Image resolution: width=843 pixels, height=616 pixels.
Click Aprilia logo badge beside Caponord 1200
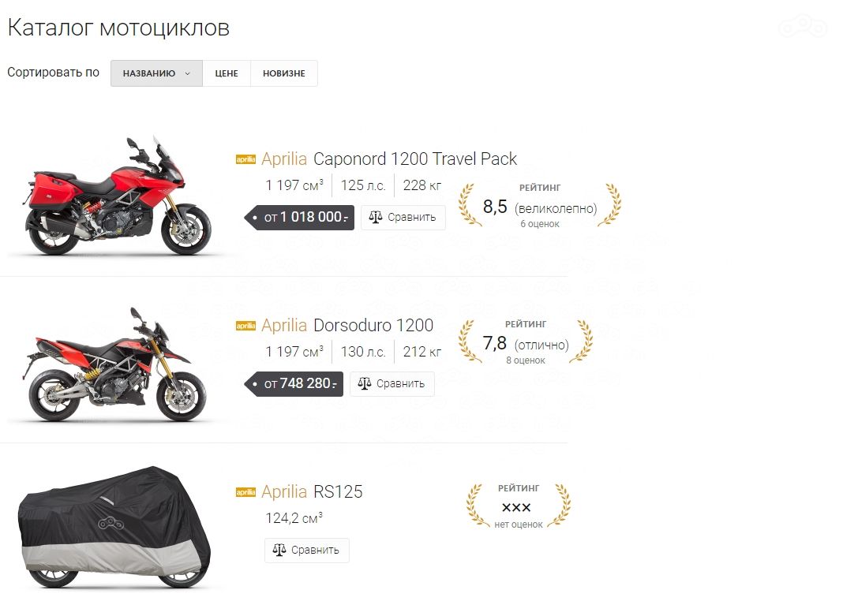click(x=245, y=159)
